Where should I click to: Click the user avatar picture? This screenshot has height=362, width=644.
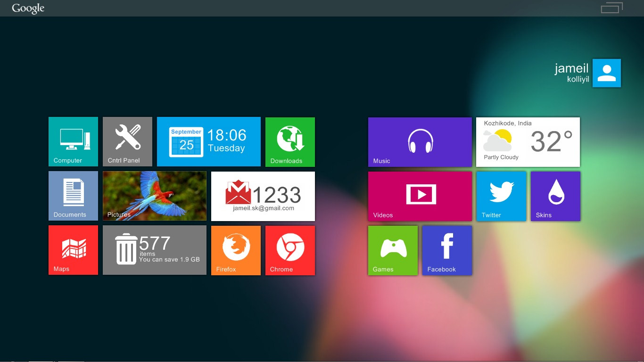click(607, 73)
